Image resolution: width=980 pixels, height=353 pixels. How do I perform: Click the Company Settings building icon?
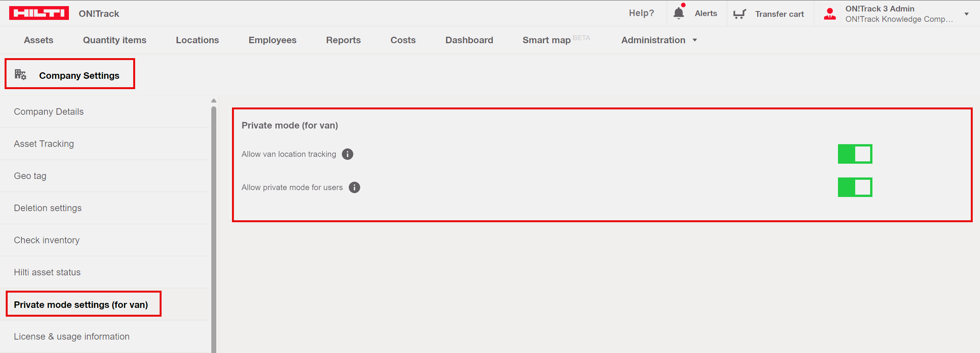coord(20,74)
